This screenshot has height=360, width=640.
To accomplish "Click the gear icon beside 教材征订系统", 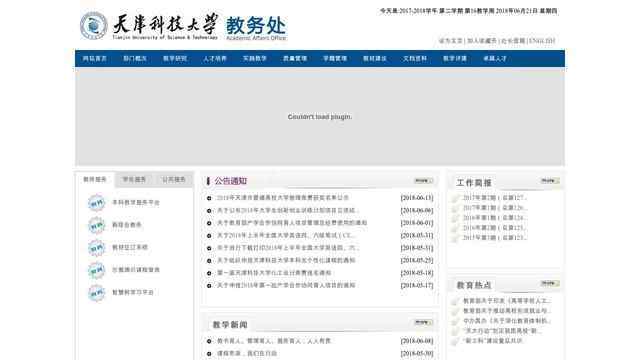I will click(x=96, y=247).
